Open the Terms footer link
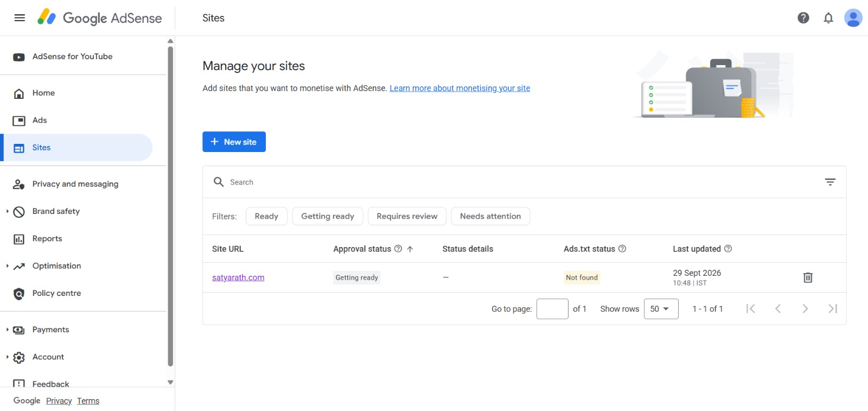Image resolution: width=868 pixels, height=411 pixels. coord(88,401)
